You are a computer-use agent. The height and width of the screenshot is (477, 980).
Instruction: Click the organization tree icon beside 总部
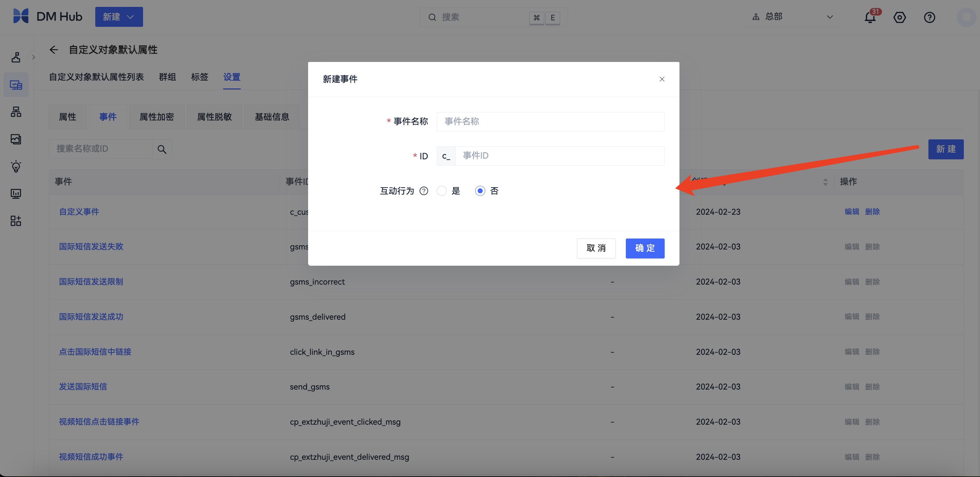(x=756, y=17)
